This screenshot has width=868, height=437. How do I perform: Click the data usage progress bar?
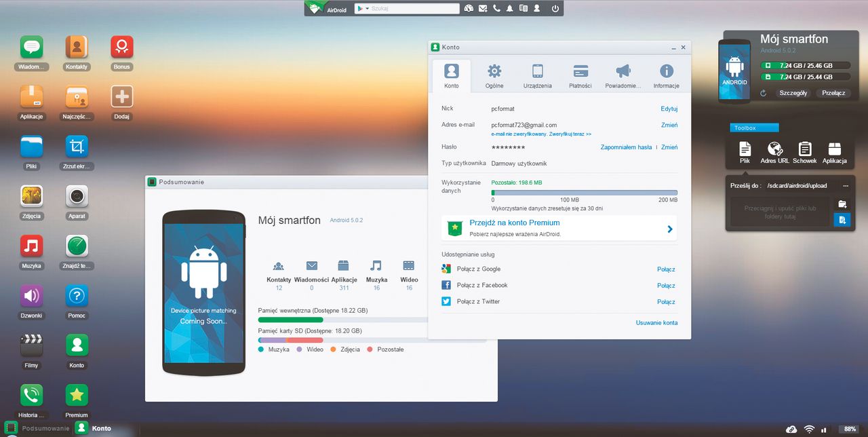pyautogui.click(x=585, y=193)
